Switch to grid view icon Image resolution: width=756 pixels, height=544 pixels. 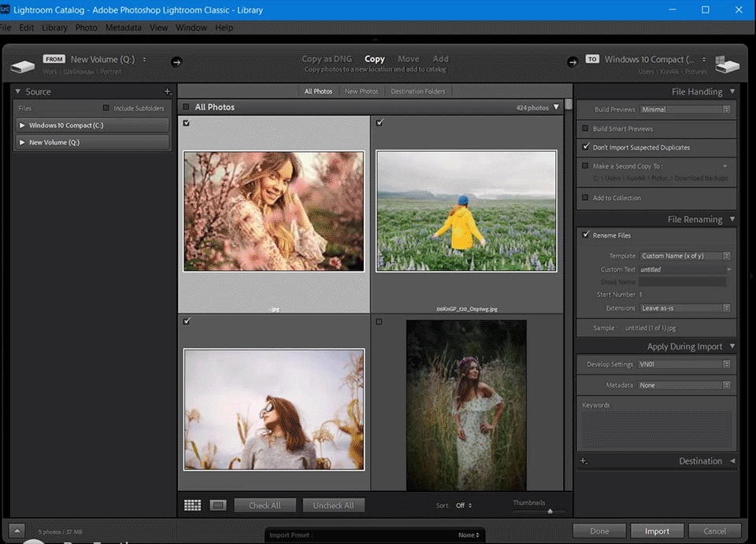pyautogui.click(x=192, y=505)
